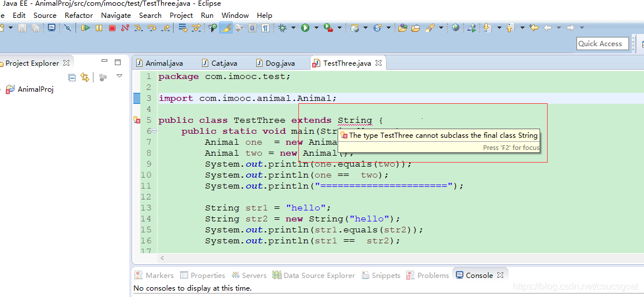Toggle Link with Editor in Project Explorer
The image size is (644, 297).
[x=85, y=77]
